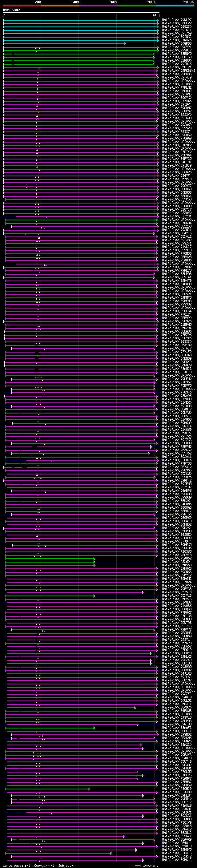
Task: Open hit UniRef100_A2X694
Action: click(177, 562)
